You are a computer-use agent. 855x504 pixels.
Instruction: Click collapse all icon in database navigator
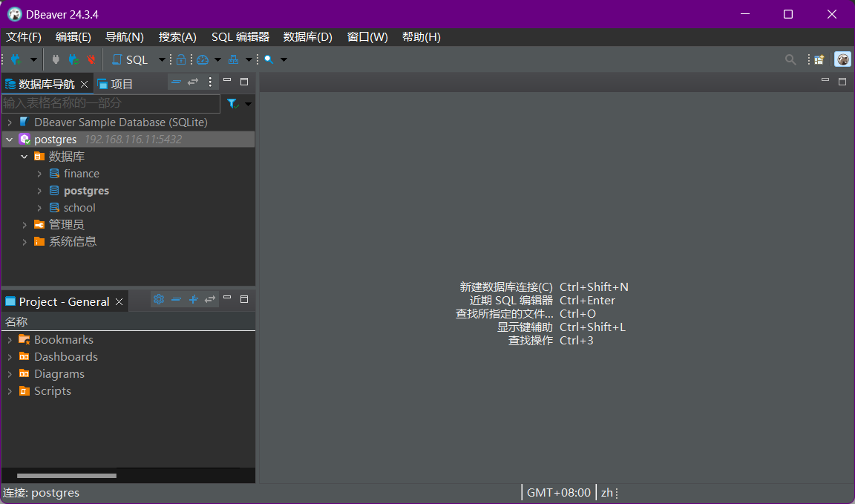176,82
